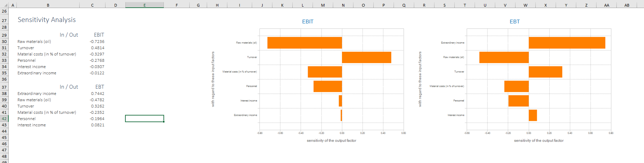Click the EBT column header cell

pos(100,87)
